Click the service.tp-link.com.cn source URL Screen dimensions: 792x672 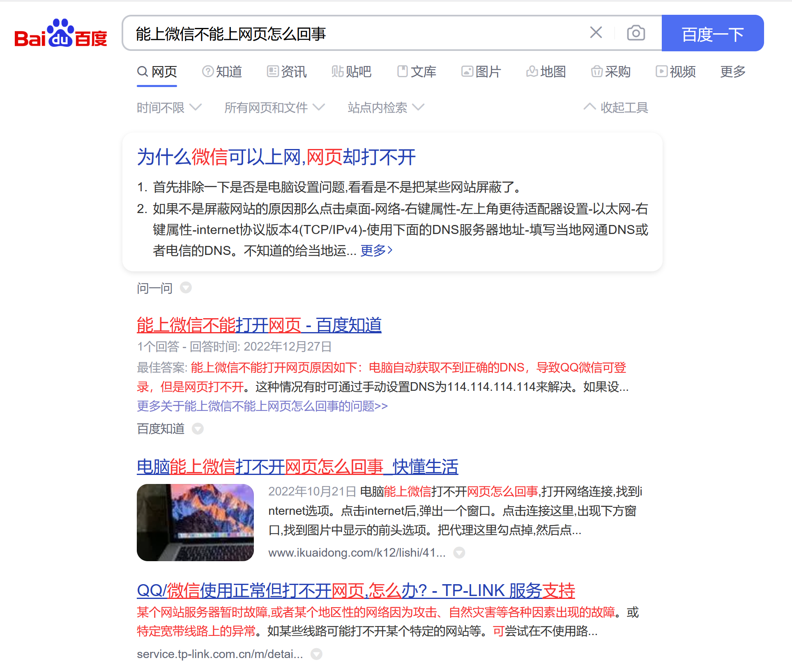pos(220,654)
